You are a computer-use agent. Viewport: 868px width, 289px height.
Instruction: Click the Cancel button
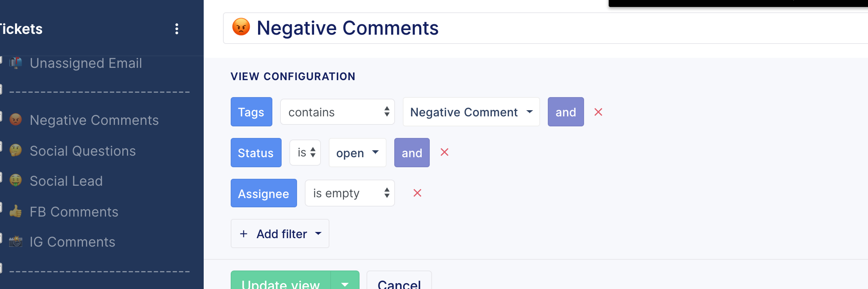399,281
